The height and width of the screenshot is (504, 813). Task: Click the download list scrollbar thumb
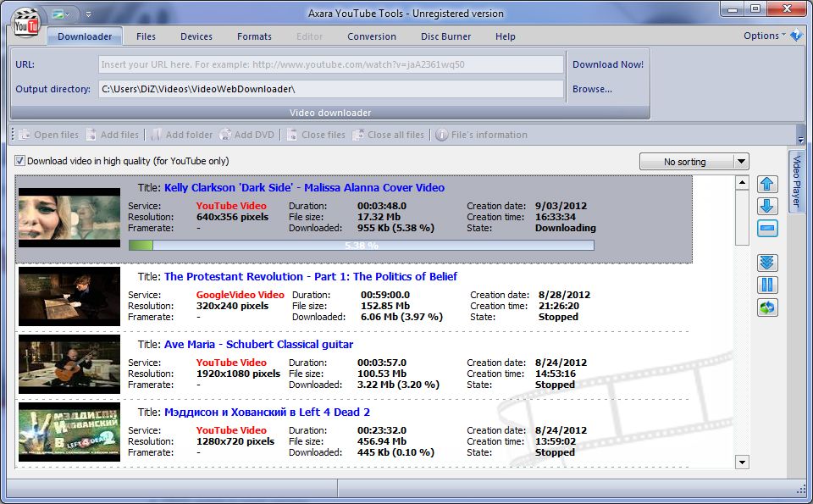click(743, 218)
